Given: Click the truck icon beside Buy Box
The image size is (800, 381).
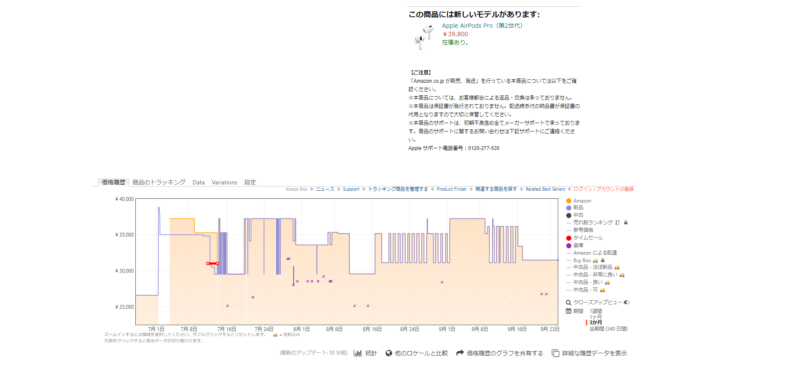Looking at the screenshot, I should (x=595, y=260).
